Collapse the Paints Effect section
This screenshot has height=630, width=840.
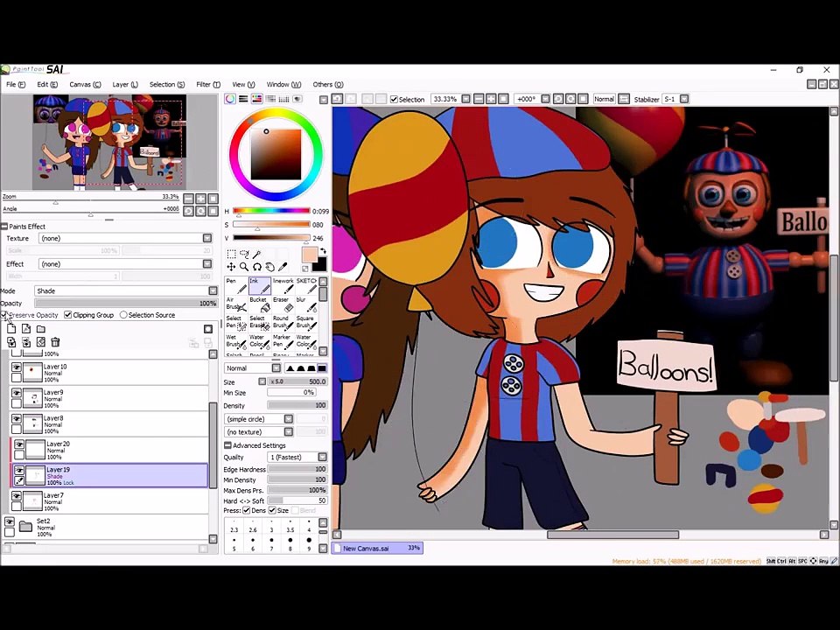[4, 227]
